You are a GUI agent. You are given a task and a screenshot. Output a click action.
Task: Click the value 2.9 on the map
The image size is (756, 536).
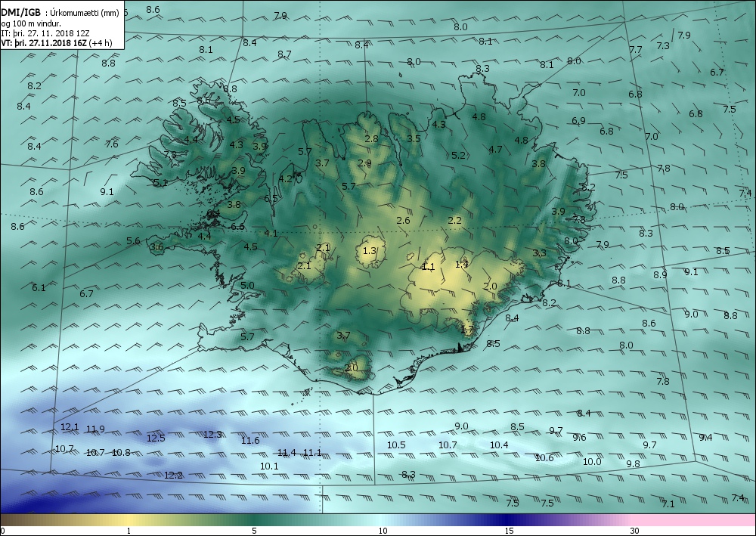[x=364, y=163]
